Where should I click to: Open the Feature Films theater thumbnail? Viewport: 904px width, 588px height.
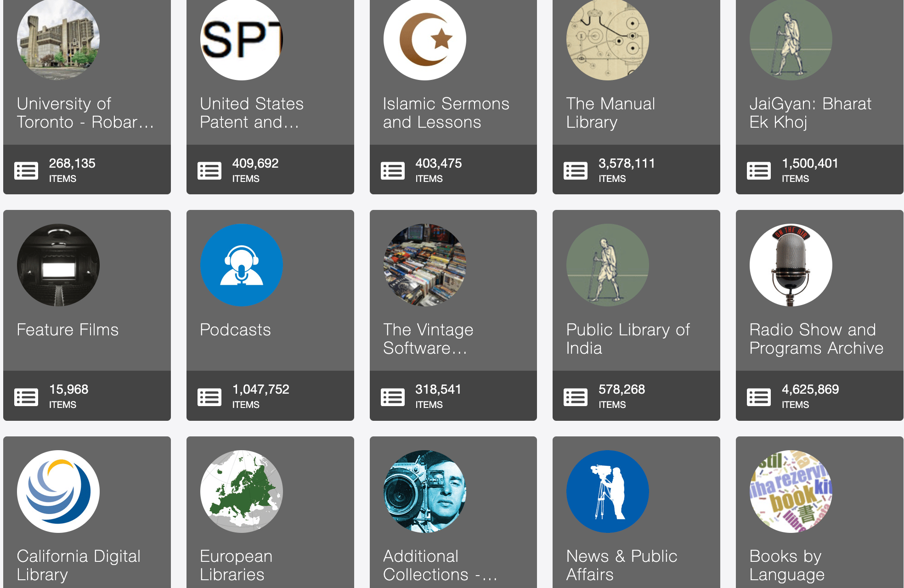(x=58, y=265)
